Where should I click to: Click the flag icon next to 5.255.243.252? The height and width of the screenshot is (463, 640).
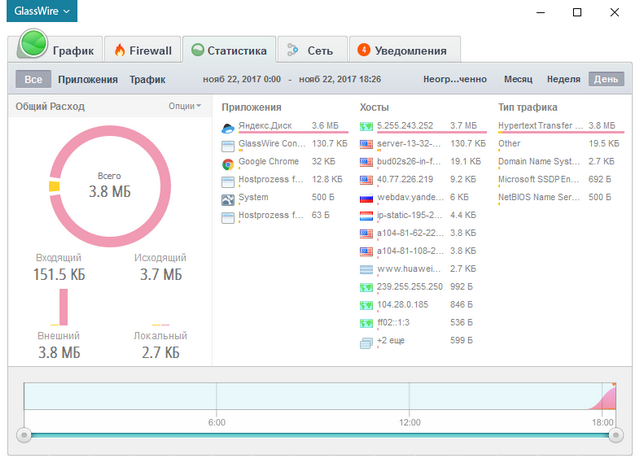point(366,127)
